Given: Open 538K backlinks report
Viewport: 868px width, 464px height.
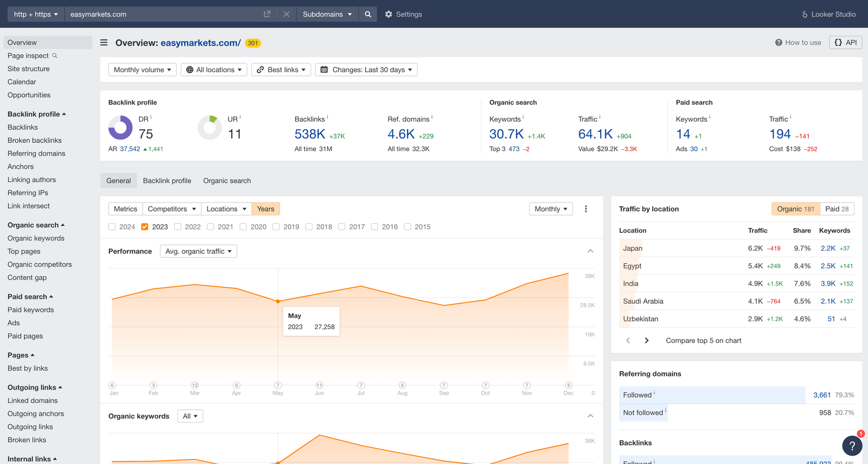Looking at the screenshot, I should pyautogui.click(x=310, y=134).
